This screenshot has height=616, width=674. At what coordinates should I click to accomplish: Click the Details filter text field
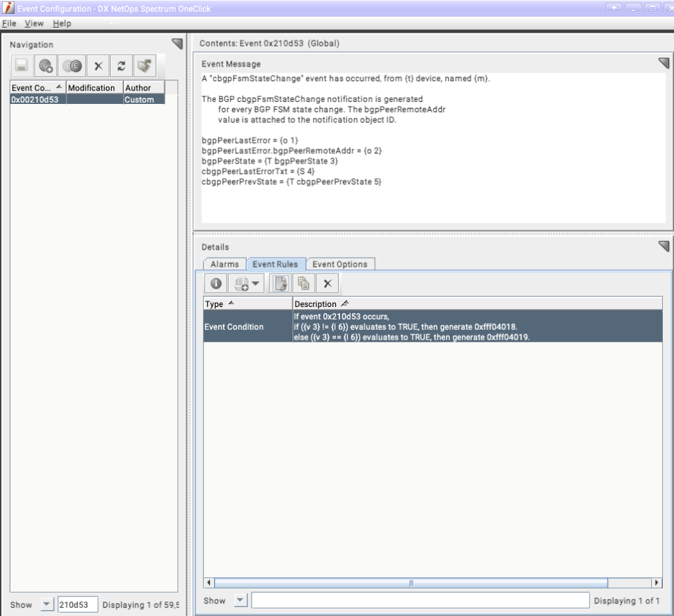coord(420,599)
